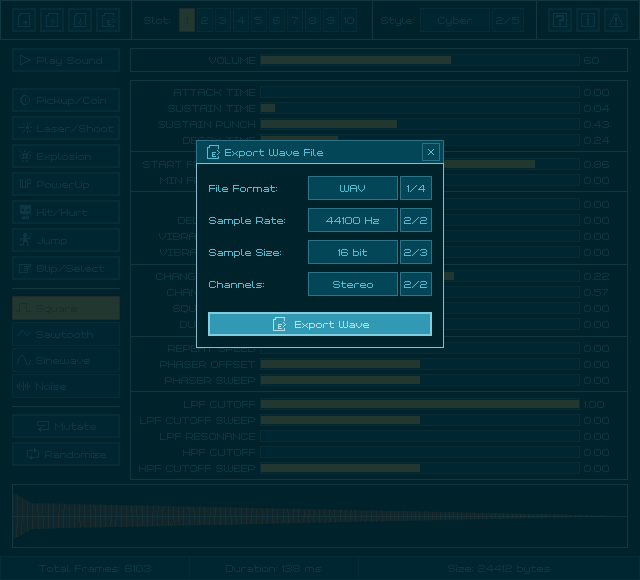Toggle Sample Rate 44100 Hz selector
This screenshot has height=580, width=640.
[x=353, y=220]
